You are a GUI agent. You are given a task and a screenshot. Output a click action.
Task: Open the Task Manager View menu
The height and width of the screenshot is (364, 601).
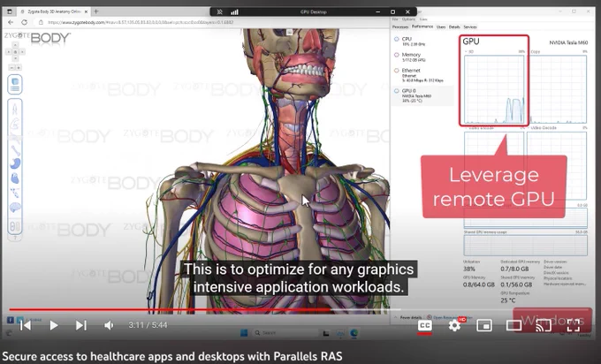(423, 19)
